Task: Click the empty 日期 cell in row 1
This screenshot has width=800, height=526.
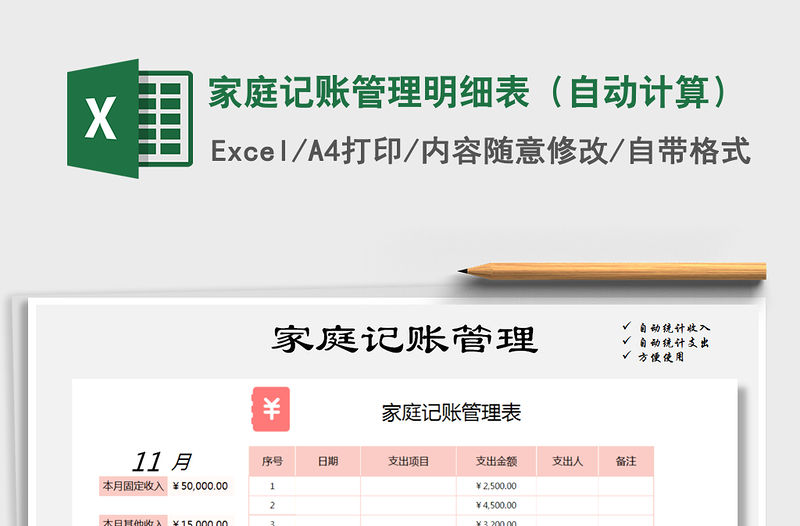Action: (x=328, y=486)
